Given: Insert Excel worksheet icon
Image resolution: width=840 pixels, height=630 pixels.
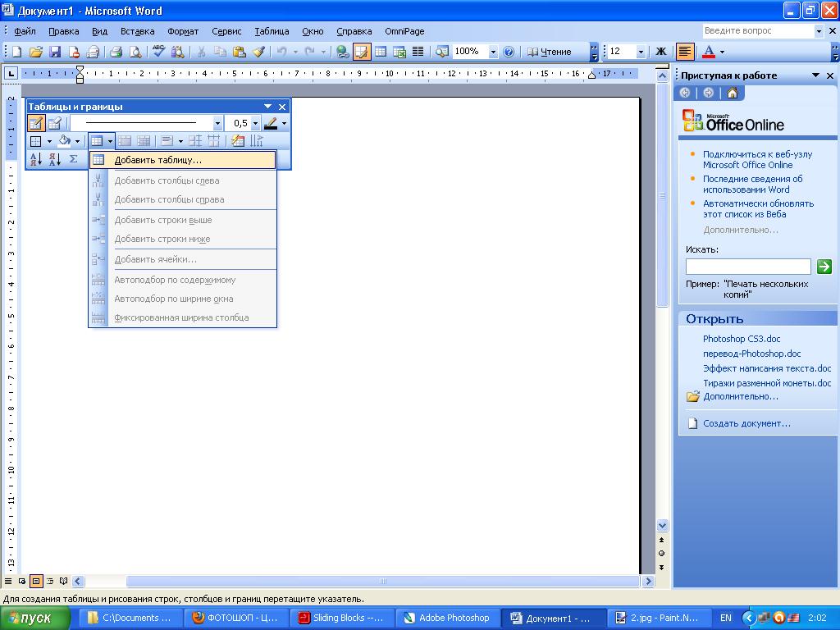Looking at the screenshot, I should (399, 52).
